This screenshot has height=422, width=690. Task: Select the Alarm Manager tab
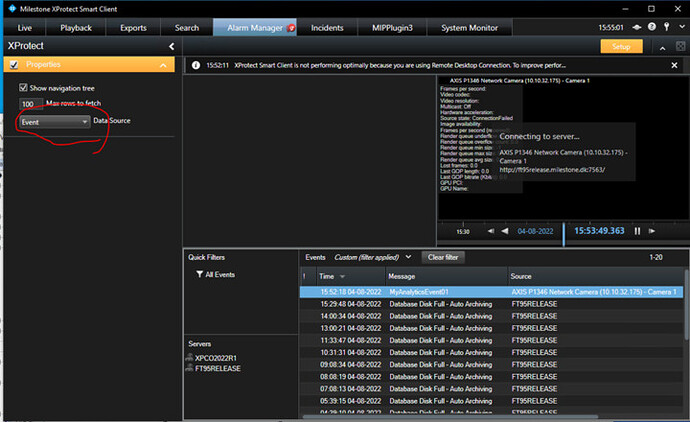point(255,28)
